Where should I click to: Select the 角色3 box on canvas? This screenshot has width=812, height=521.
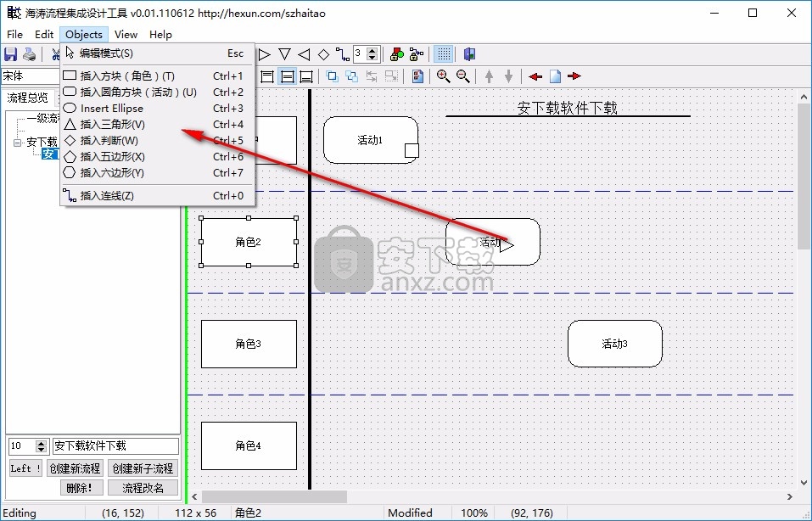pyautogui.click(x=249, y=344)
